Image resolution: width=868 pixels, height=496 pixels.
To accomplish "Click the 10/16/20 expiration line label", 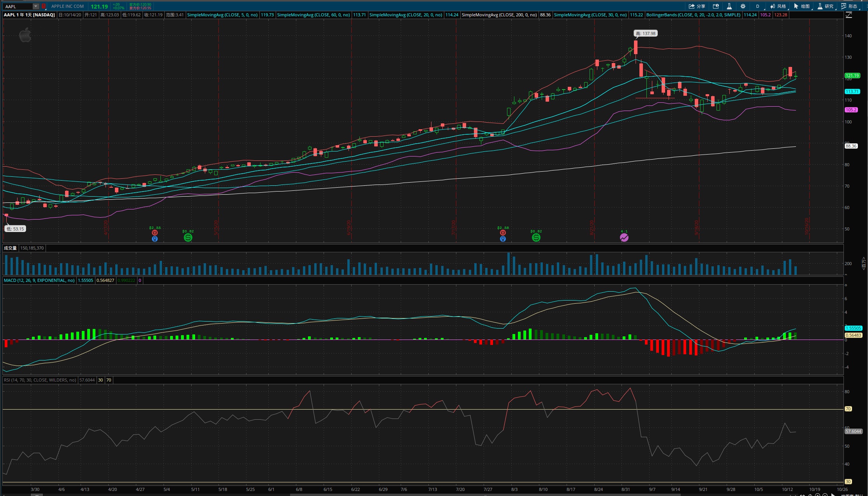I will [x=807, y=226].
